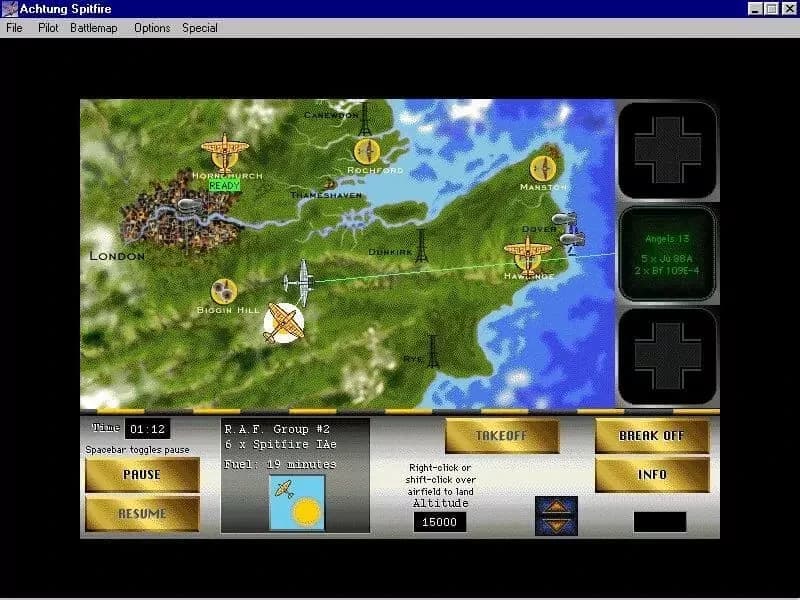Click the German bomber formation near Dover
The height and width of the screenshot is (600, 800).
coord(566,233)
